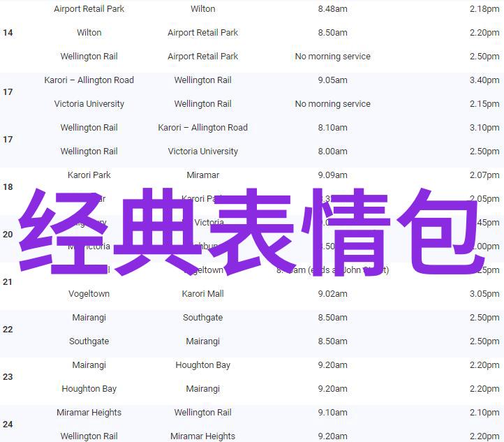
Task: Click the 2.07pm afternoon time
Action: tap(484, 175)
